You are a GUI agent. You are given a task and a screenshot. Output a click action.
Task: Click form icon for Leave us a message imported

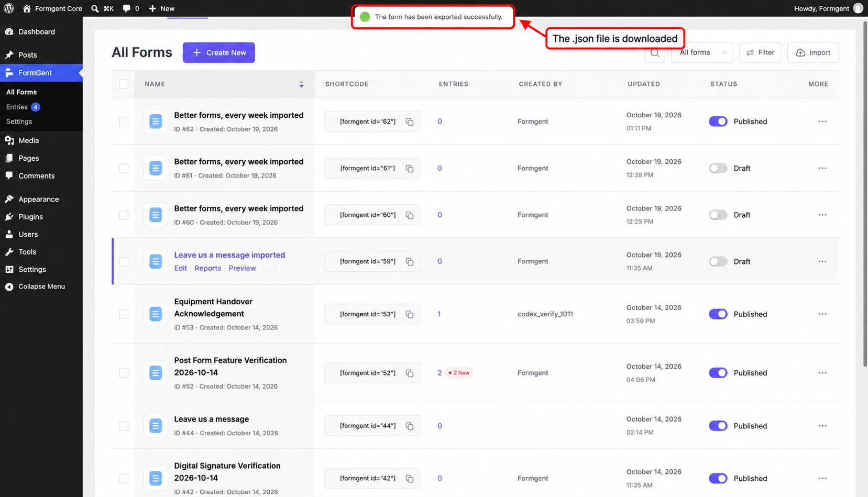point(156,261)
